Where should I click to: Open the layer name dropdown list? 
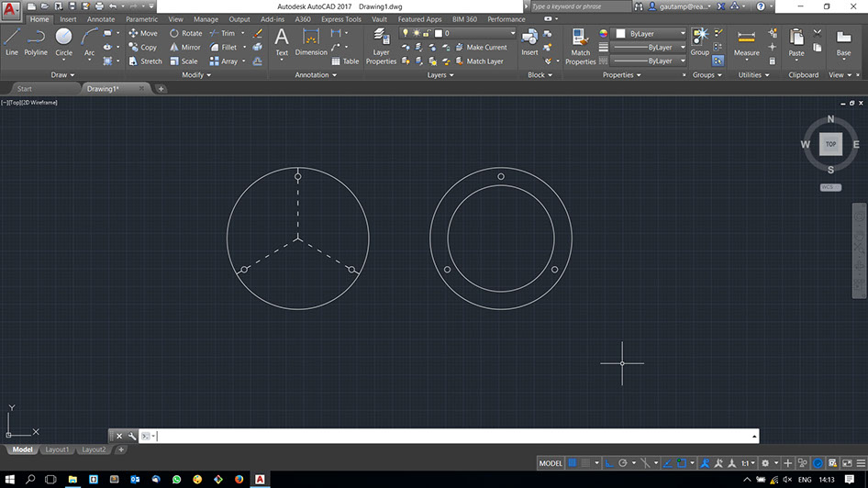(477, 33)
